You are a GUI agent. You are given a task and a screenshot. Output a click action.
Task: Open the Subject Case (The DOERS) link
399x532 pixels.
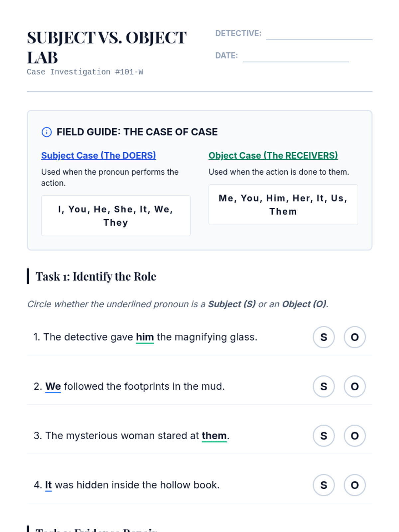pyautogui.click(x=98, y=155)
